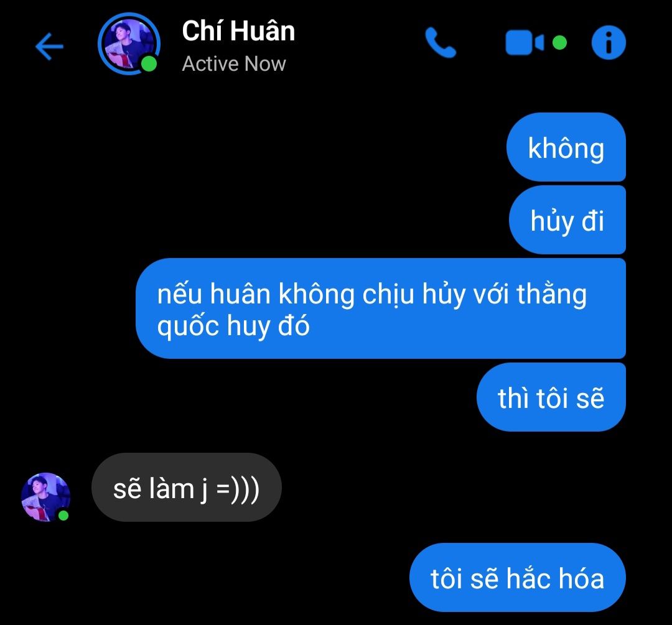672x625 pixels.
Task: Select the "không" message bubble
Action: [566, 147]
